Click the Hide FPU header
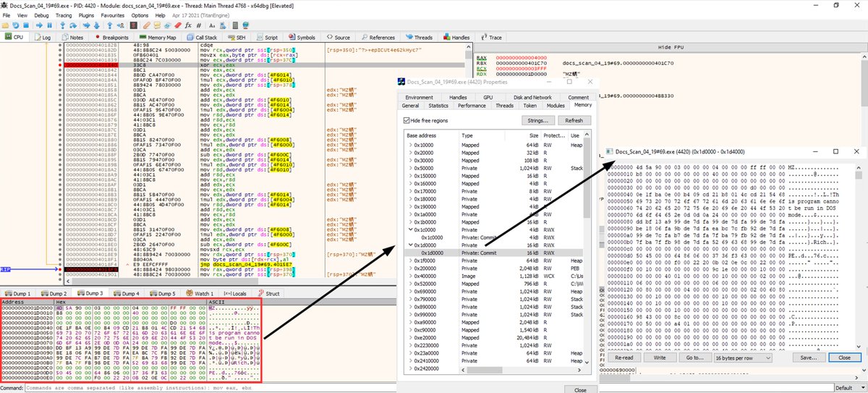868x393 pixels. tap(670, 46)
